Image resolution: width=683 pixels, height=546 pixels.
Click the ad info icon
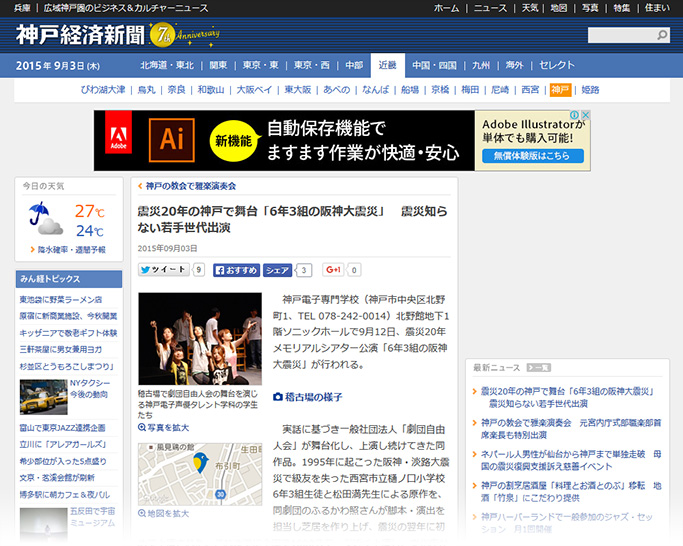tap(575, 115)
